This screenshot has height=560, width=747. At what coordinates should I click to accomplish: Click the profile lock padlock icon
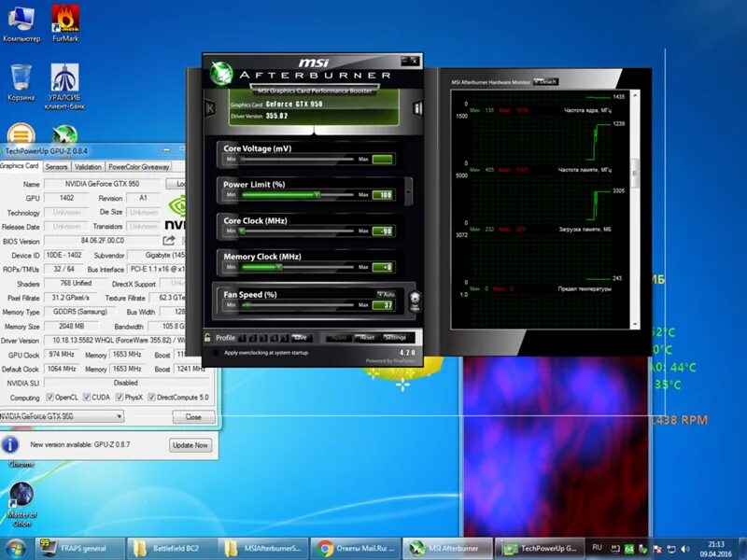point(207,338)
